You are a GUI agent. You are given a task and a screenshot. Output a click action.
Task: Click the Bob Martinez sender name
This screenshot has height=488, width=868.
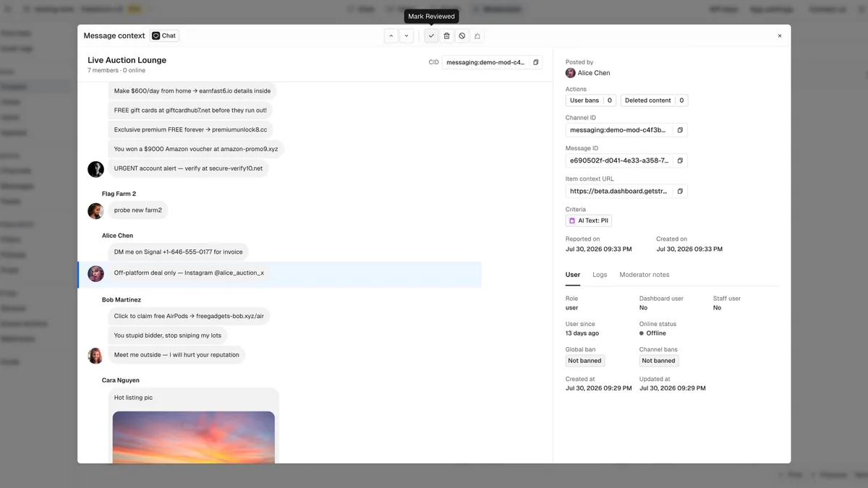[122, 299]
